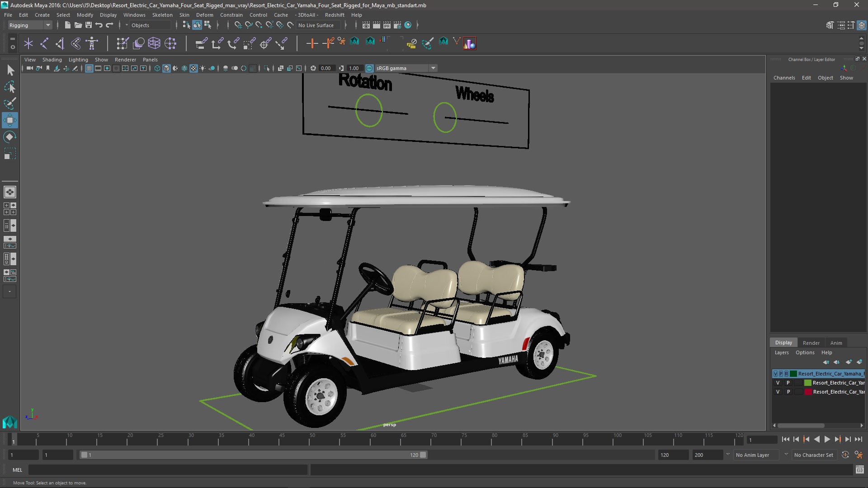Switch to the Anim layer tab
This screenshot has height=488, width=868.
[x=836, y=343]
